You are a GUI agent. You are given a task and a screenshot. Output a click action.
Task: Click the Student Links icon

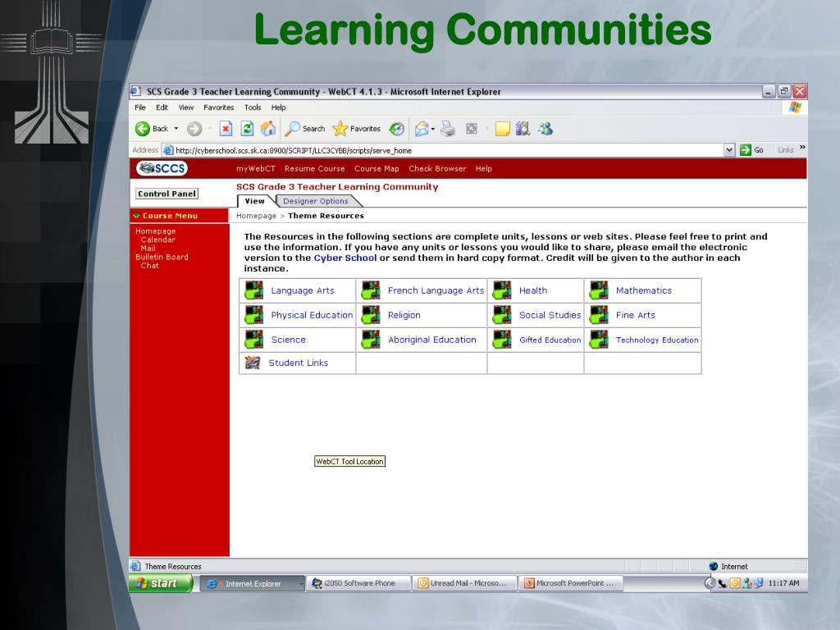pyautogui.click(x=253, y=363)
